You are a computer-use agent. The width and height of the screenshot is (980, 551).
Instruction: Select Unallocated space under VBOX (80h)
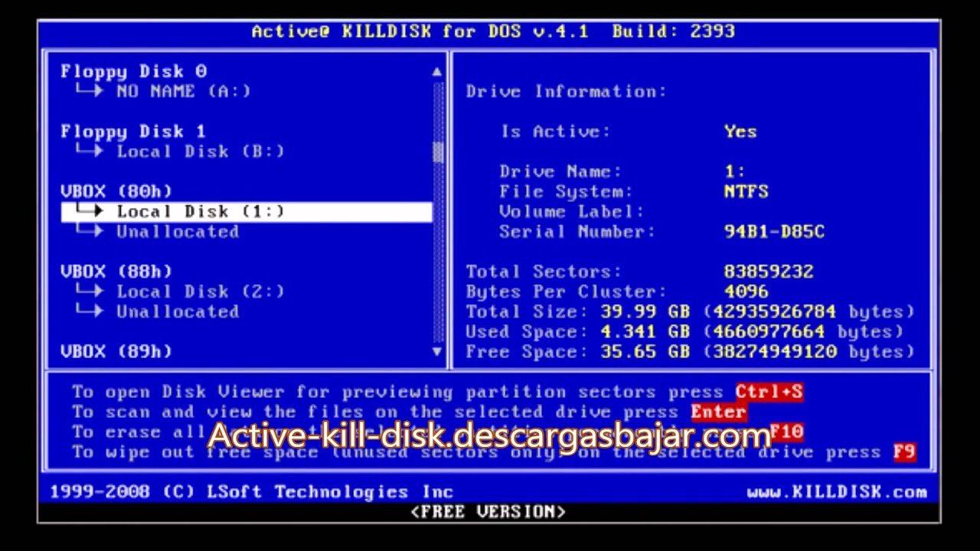pos(178,232)
